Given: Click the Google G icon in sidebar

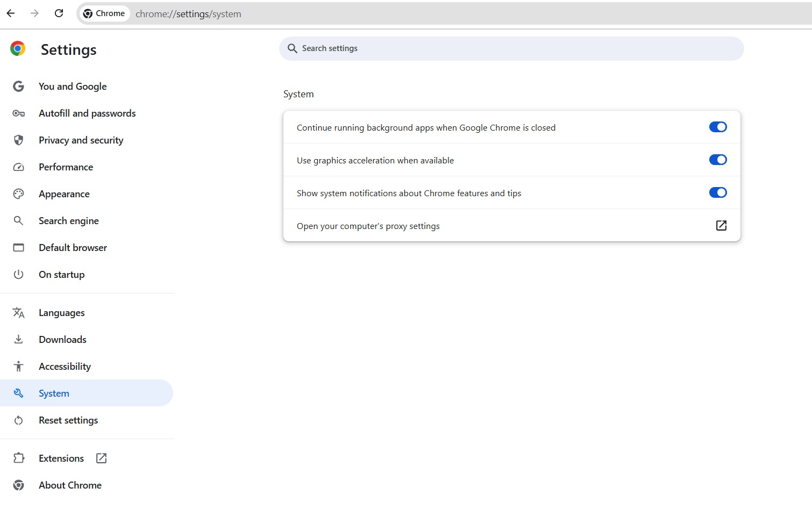Looking at the screenshot, I should coord(18,87).
